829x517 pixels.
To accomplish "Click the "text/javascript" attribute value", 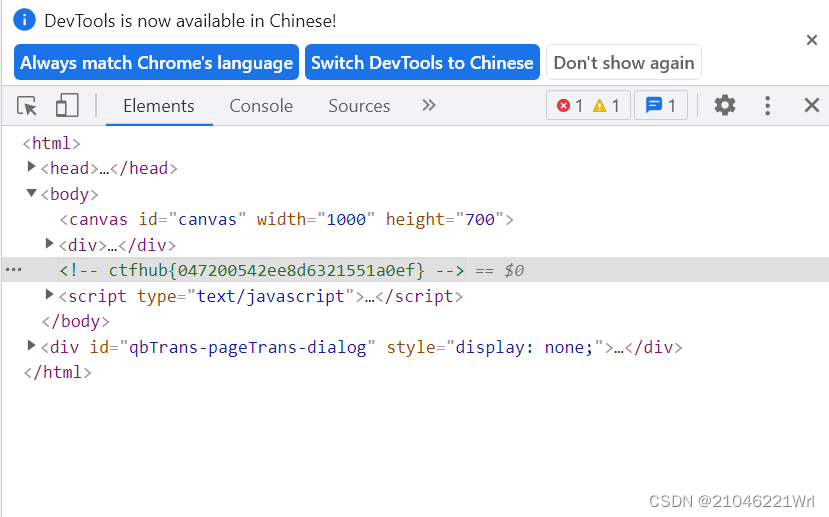I will [271, 297].
